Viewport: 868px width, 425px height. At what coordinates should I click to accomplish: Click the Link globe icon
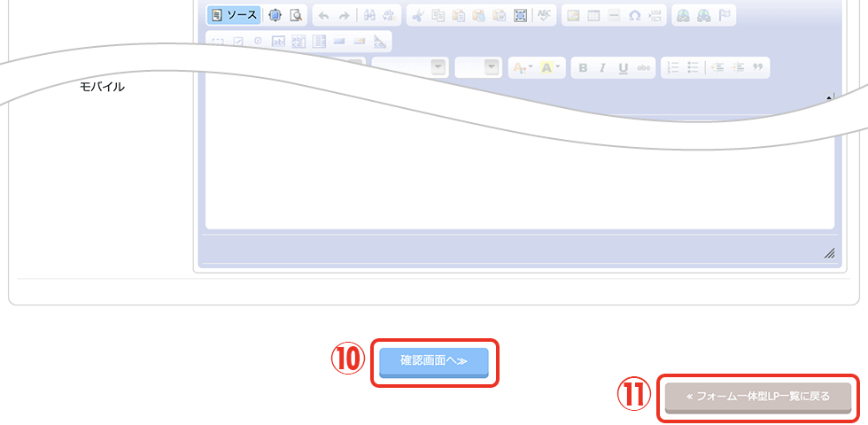point(683,16)
